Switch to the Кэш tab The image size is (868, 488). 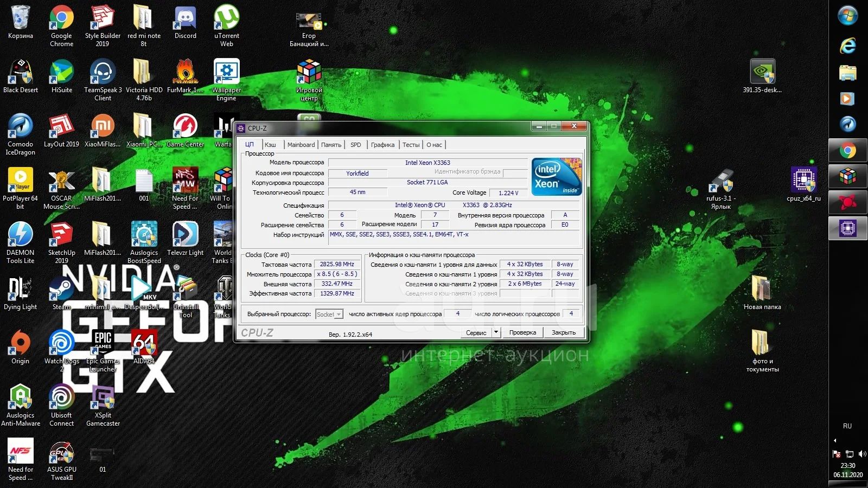270,145
